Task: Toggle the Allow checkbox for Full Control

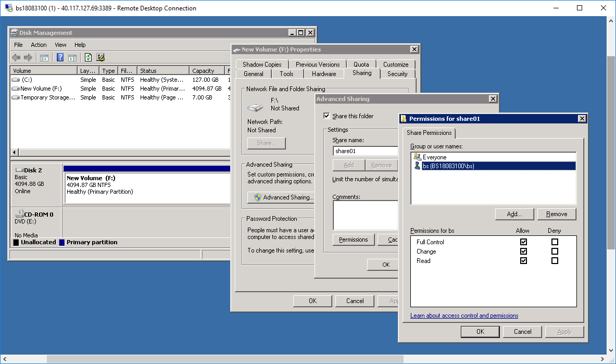Action: pos(523,242)
